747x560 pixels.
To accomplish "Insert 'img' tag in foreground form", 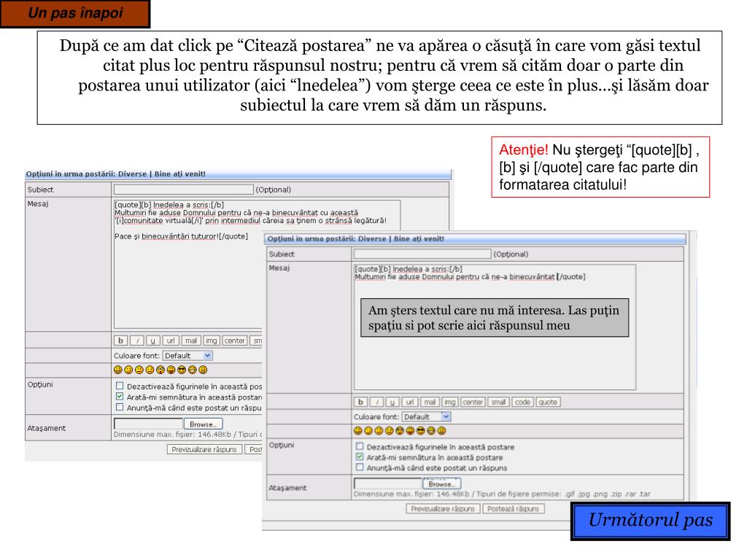I will (450, 402).
